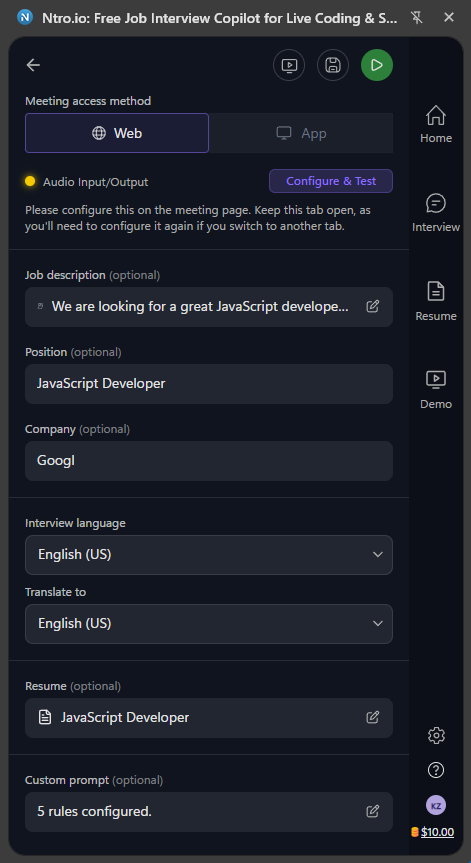
Task: Click the 'Meeting access method' label
Action: point(88,101)
